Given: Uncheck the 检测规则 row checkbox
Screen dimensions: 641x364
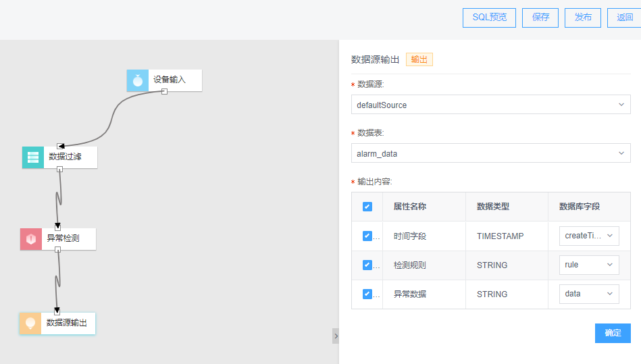Looking at the screenshot, I should [x=367, y=265].
